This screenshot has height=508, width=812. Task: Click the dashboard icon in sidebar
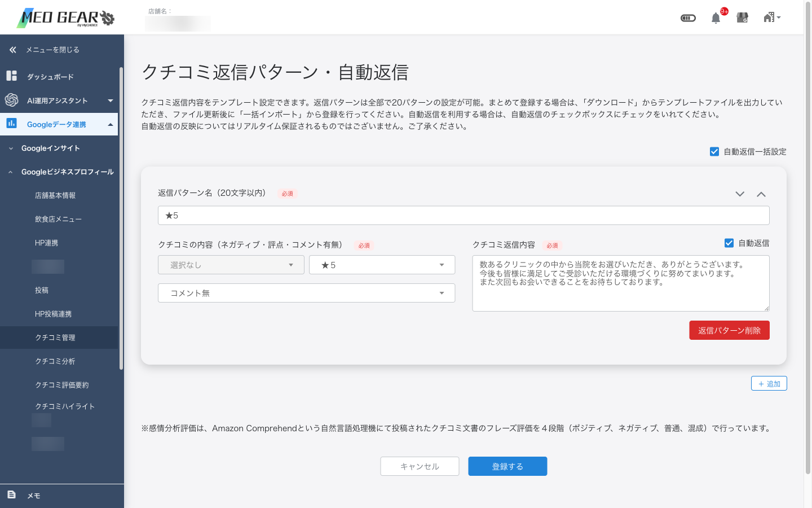pos(11,76)
